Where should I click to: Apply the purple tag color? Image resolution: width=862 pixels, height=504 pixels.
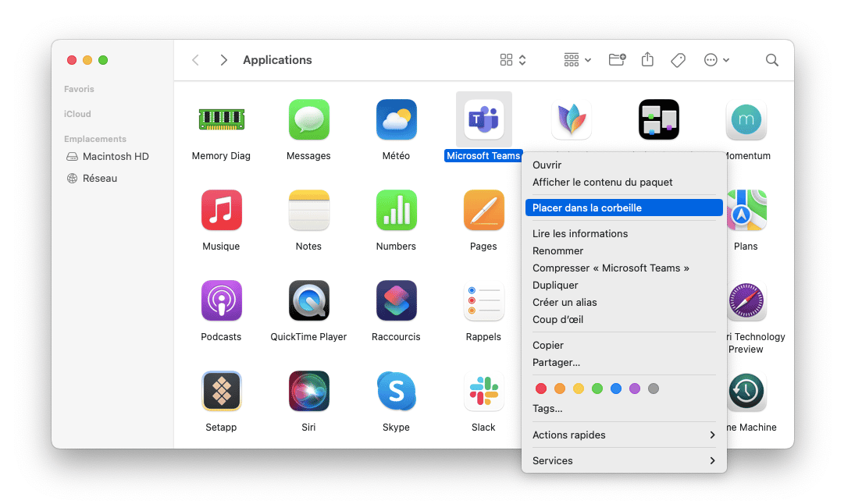(635, 389)
